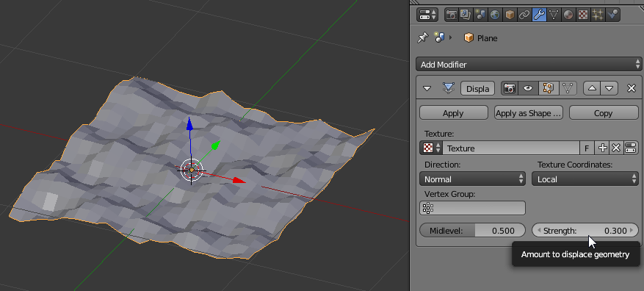Click the Displace modifier type icon

(448, 88)
